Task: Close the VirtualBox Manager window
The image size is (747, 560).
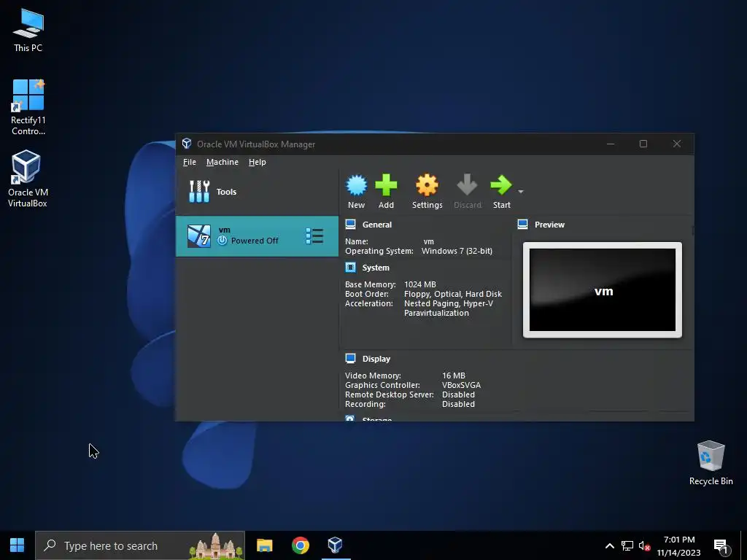Action: coord(676,144)
